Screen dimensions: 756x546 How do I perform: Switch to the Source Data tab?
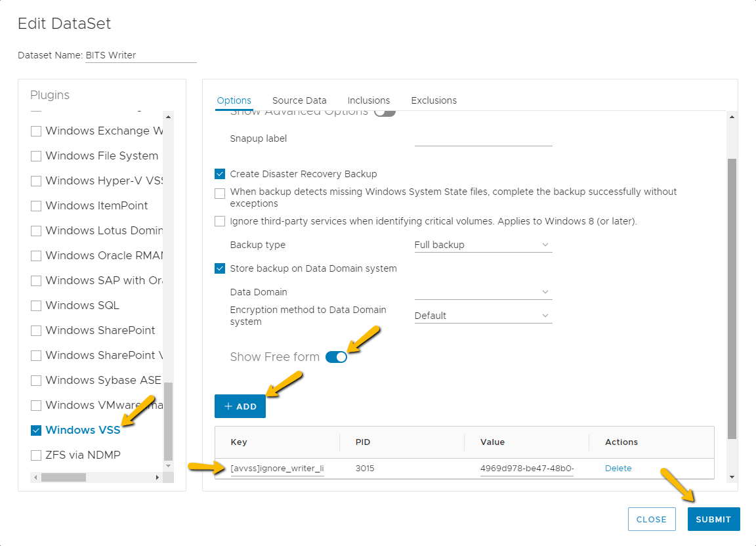coord(299,100)
